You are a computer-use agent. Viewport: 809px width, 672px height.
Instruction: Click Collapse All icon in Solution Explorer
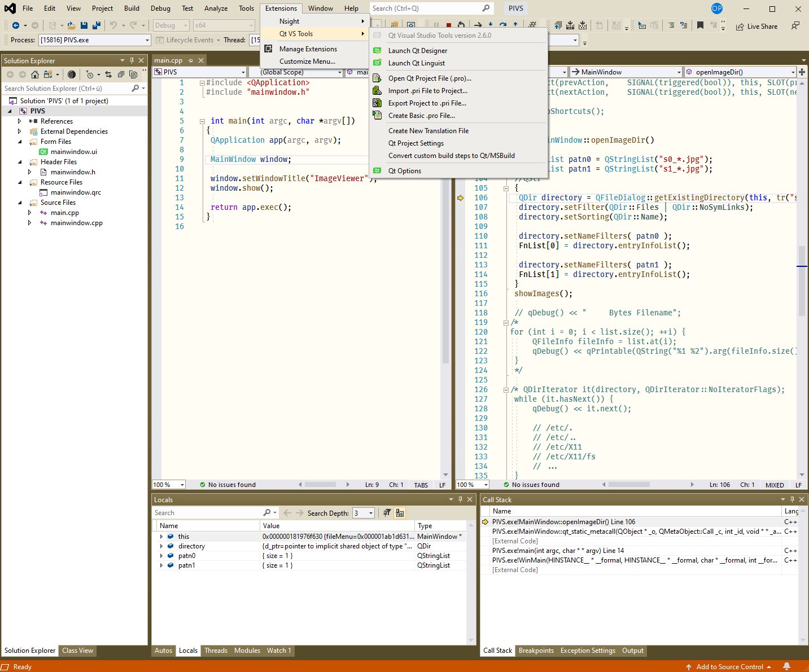coord(121,74)
